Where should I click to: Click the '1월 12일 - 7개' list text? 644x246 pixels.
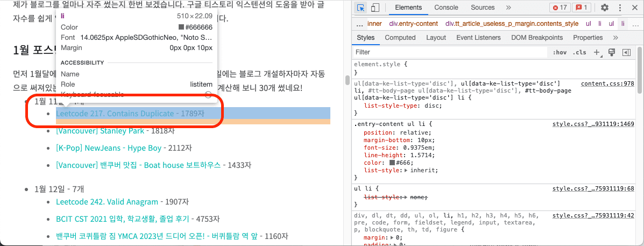click(x=59, y=189)
